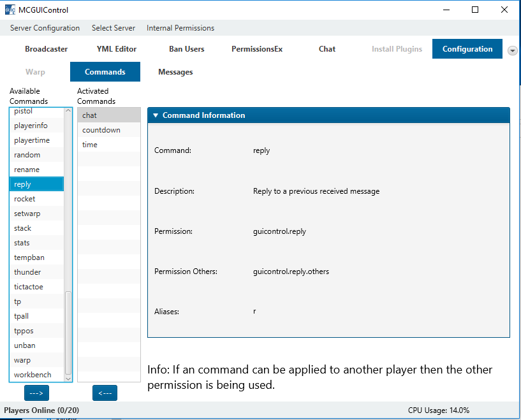
Task: Click the move-right arrow button to activate command
Action: 36,393
